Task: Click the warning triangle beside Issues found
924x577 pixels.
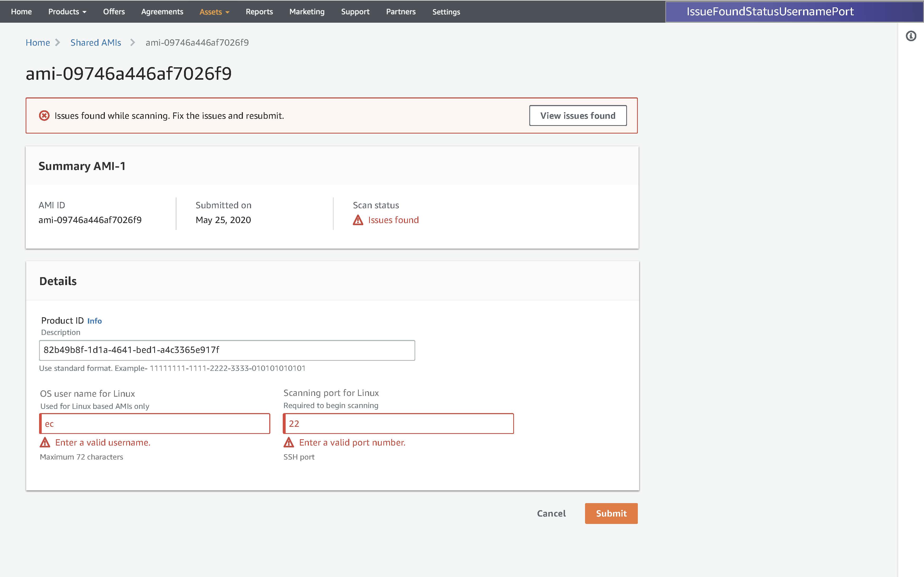Action: 358,220
